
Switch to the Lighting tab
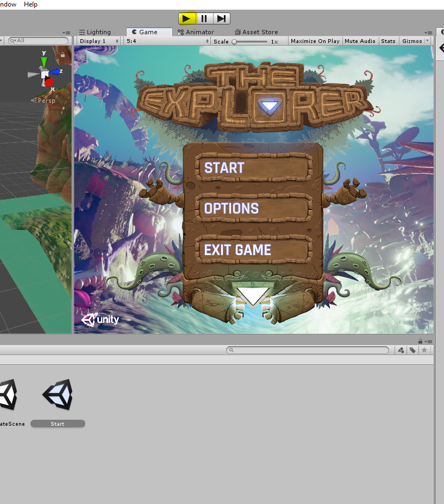[x=95, y=32]
